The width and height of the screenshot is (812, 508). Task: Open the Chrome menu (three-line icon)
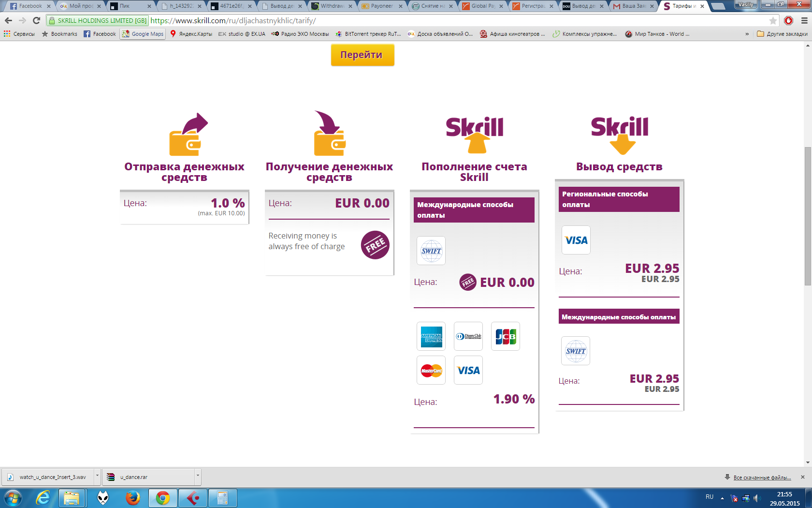click(x=804, y=21)
